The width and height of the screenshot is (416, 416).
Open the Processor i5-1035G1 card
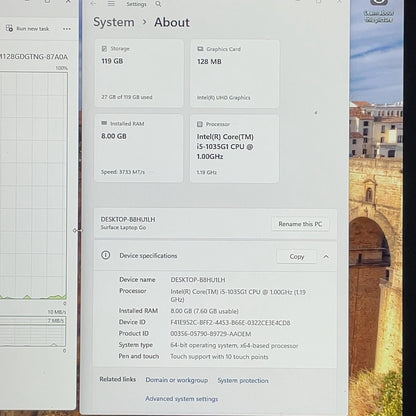pyautogui.click(x=234, y=149)
